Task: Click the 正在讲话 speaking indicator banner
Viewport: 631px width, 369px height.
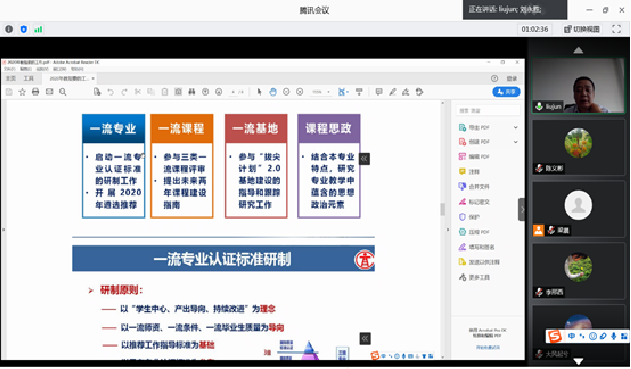Action: [x=515, y=10]
